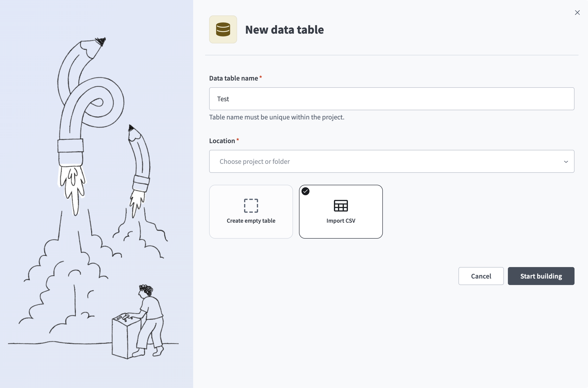Viewport: 588px width, 388px height.
Task: Click the Cancel button
Action: 481,276
